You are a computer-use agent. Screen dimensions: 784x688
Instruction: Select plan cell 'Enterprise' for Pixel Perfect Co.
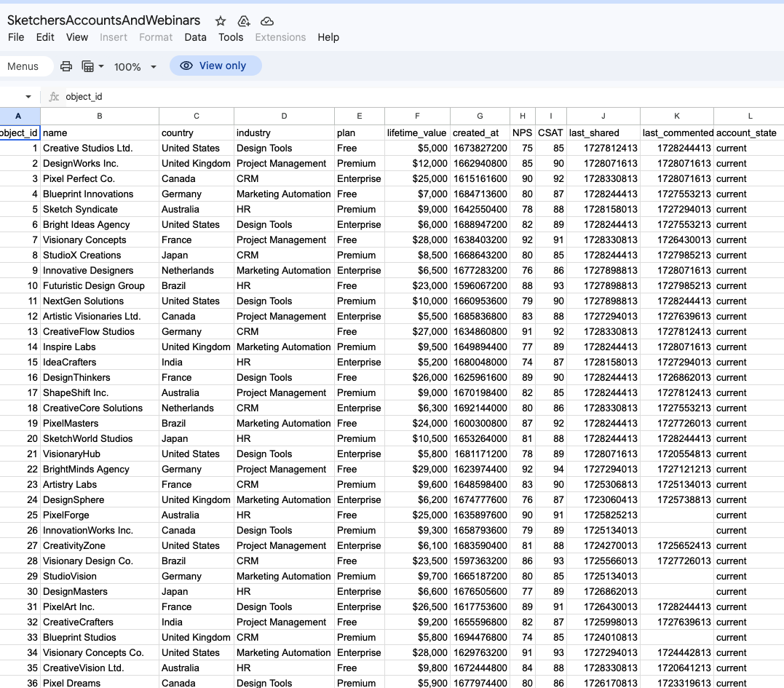pyautogui.click(x=360, y=179)
